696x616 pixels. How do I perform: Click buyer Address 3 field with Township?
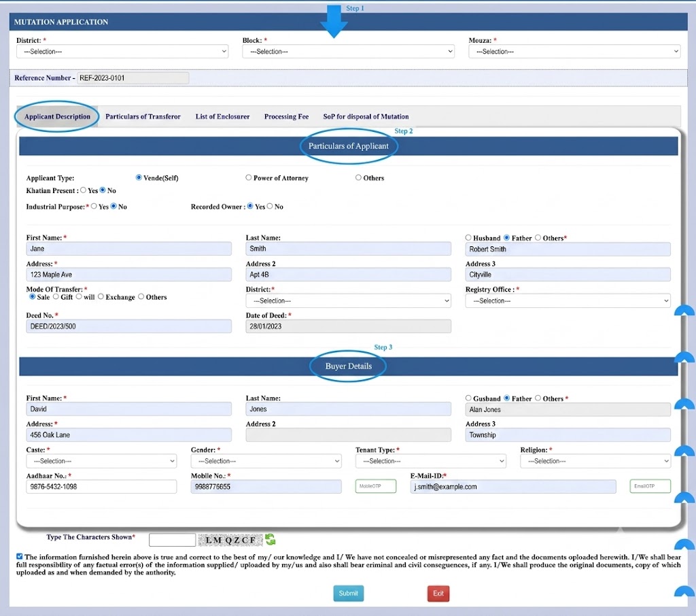(x=568, y=434)
